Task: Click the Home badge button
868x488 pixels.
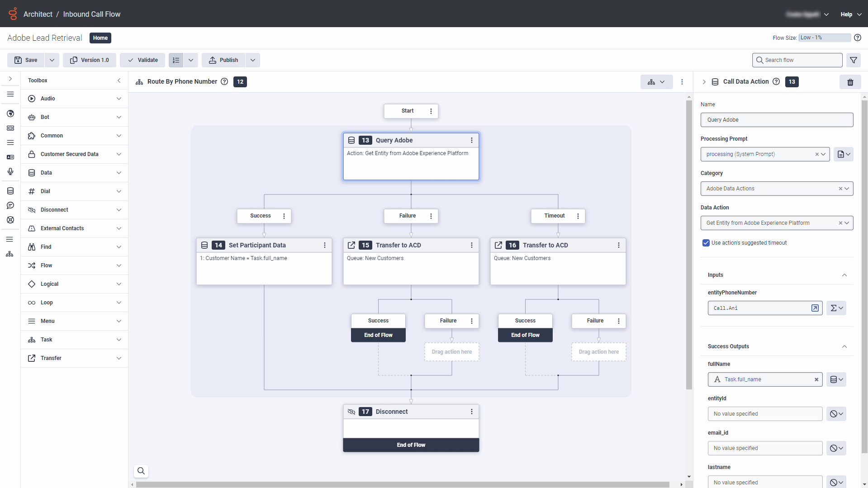Action: tap(100, 38)
